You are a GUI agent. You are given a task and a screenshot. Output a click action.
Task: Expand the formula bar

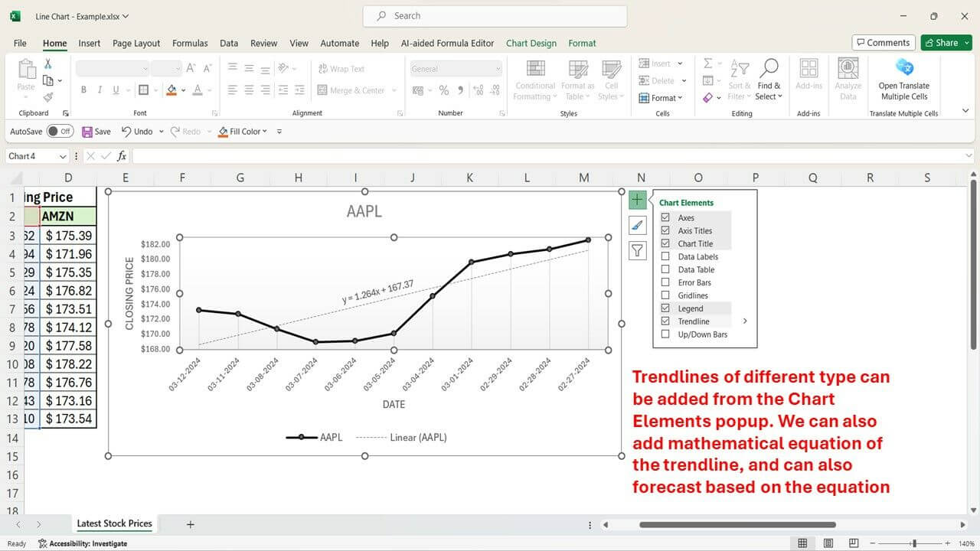click(969, 156)
